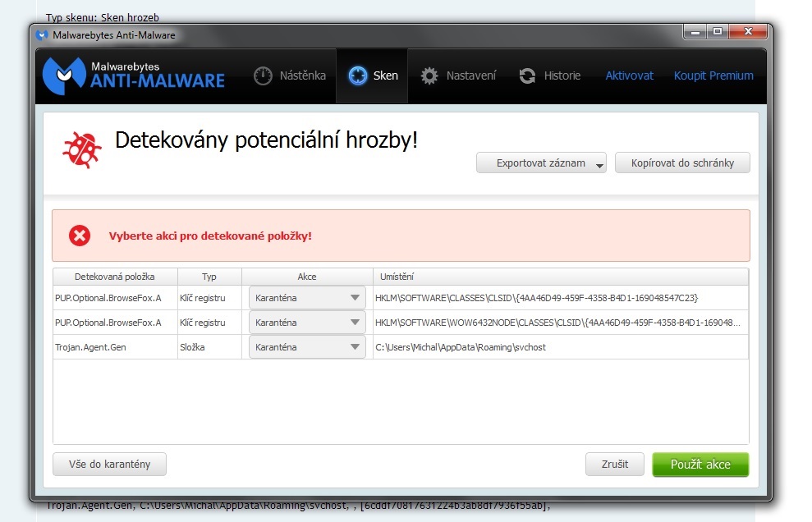Click the Koupit Premium link
Screen dimensions: 812x522
pos(713,76)
